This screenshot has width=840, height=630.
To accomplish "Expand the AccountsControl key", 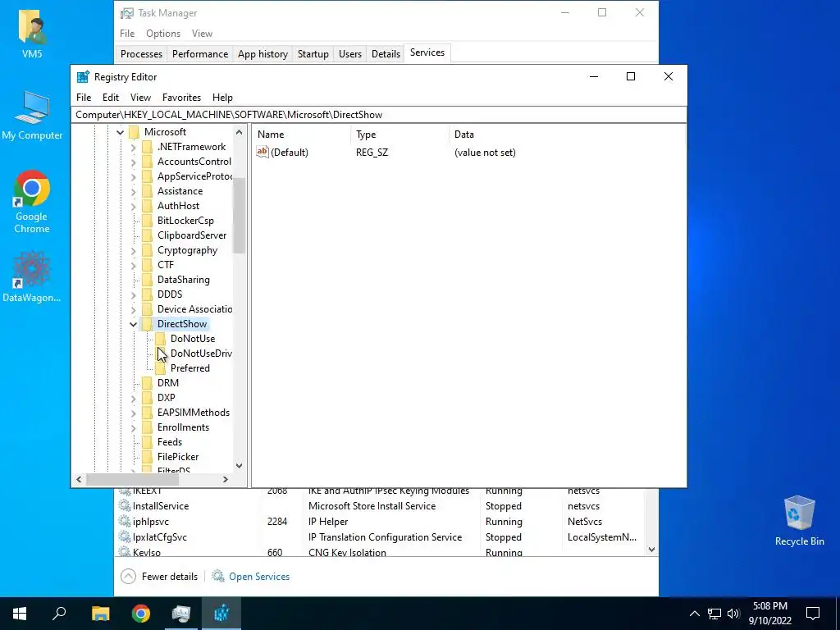I will pos(134,162).
